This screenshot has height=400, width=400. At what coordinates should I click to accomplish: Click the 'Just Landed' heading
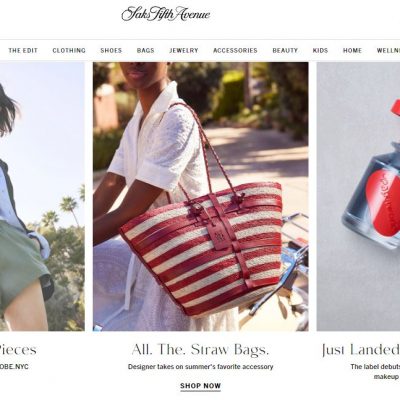pyautogui.click(x=361, y=350)
